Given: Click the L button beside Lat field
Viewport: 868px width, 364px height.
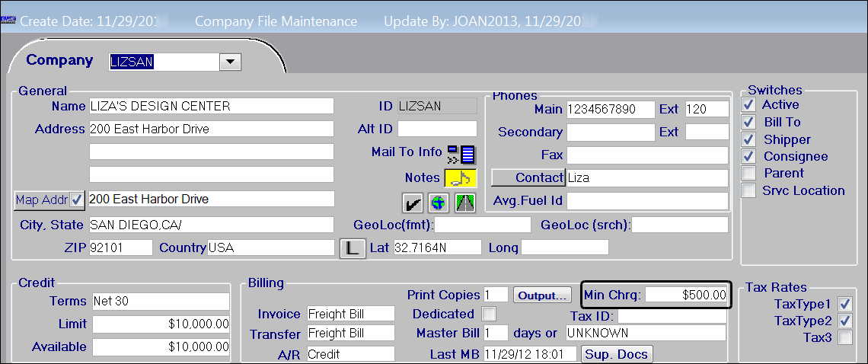Looking at the screenshot, I should coord(353,248).
